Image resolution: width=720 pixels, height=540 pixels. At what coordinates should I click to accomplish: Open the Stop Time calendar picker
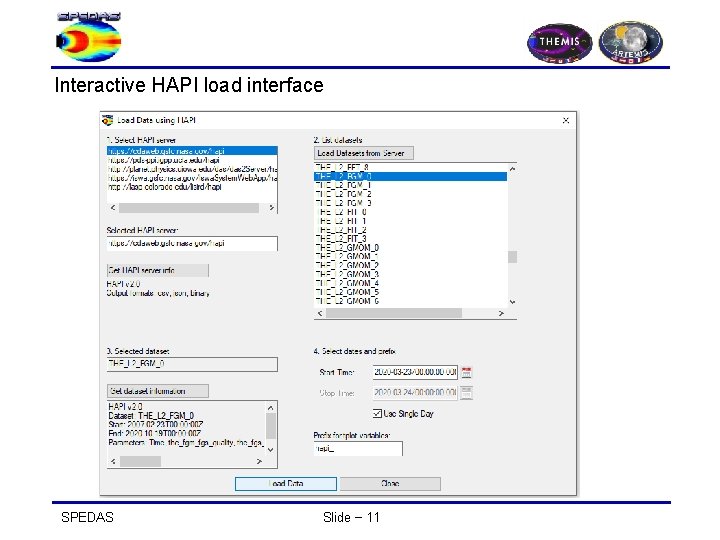point(466,393)
